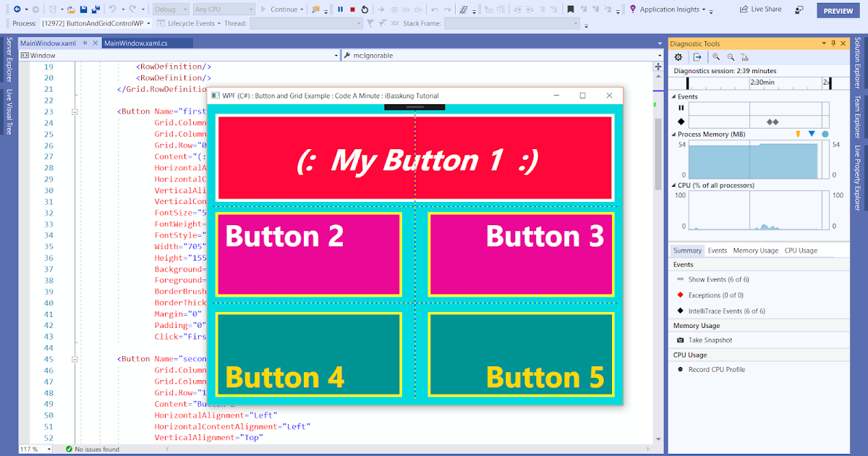This screenshot has width=868, height=456.
Task: Click the Break All pause icon
Action: 339,10
